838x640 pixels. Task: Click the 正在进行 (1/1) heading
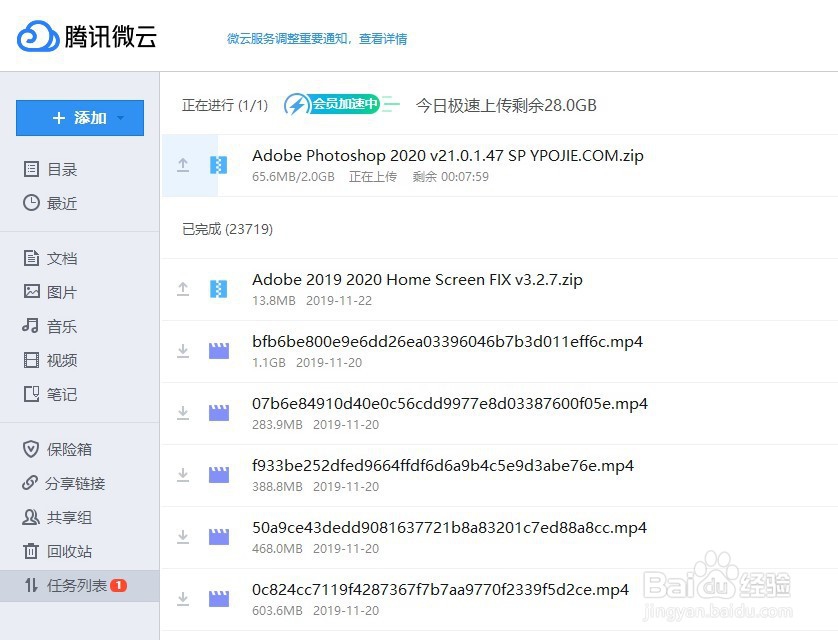coord(225,105)
